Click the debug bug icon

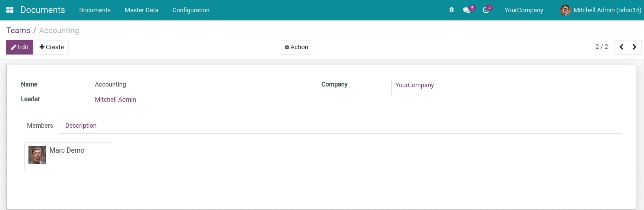point(451,10)
